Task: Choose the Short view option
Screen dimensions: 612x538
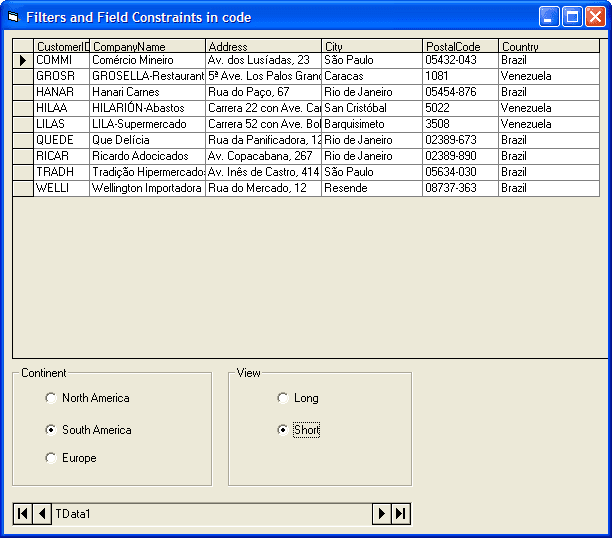Action: [299, 430]
